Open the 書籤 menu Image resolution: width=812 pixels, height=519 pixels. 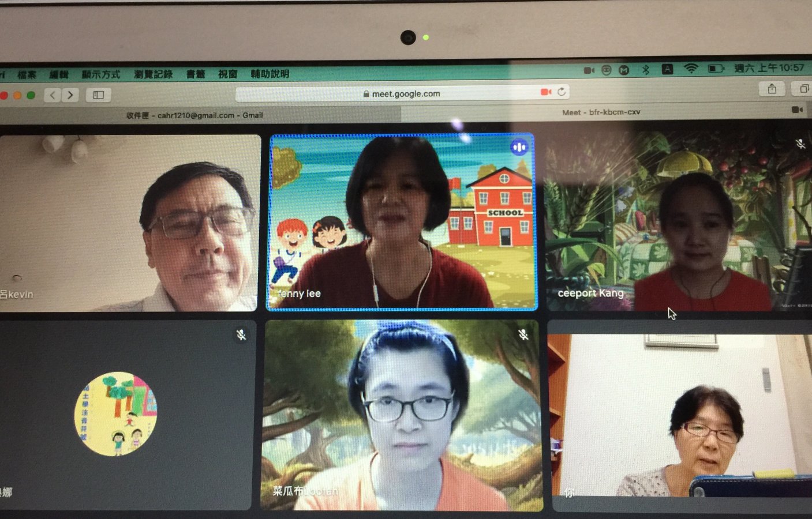(196, 74)
